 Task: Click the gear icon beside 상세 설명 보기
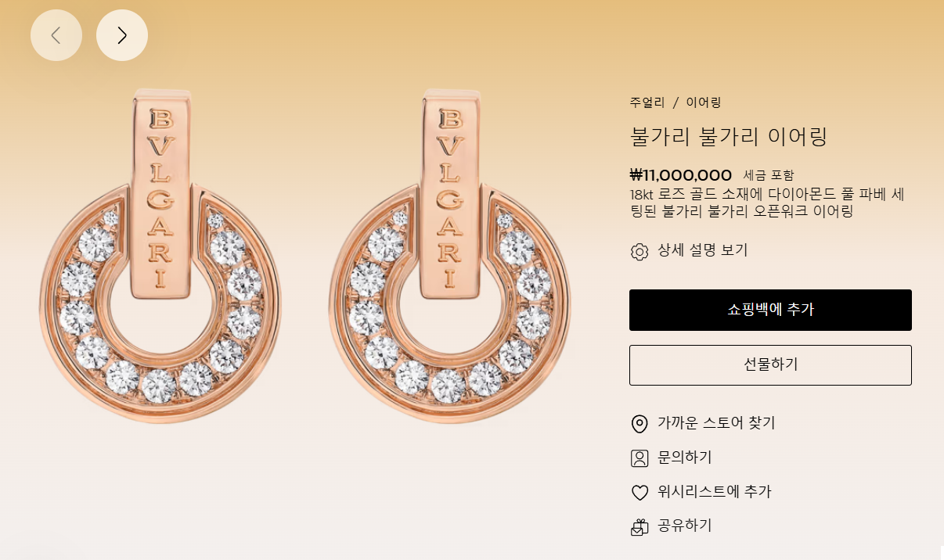coord(640,251)
